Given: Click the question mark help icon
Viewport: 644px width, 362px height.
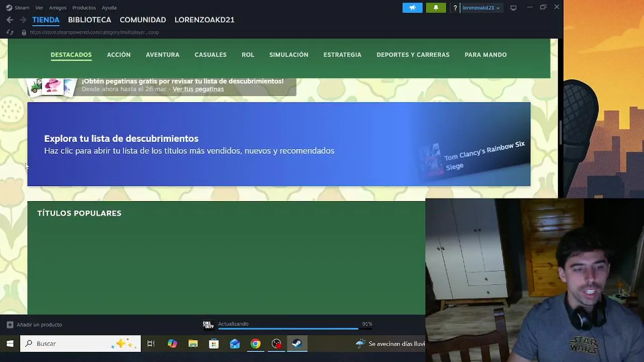Looking at the screenshot, I should (455, 8).
